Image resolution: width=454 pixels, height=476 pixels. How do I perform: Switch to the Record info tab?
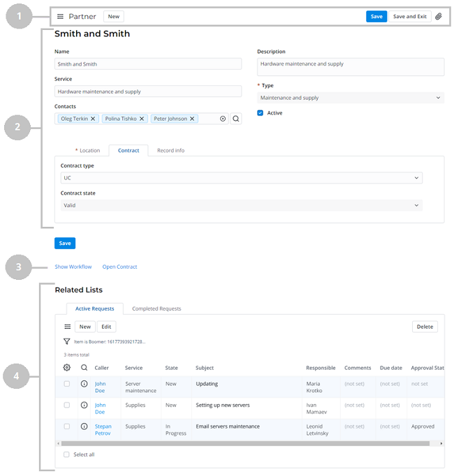click(x=170, y=150)
